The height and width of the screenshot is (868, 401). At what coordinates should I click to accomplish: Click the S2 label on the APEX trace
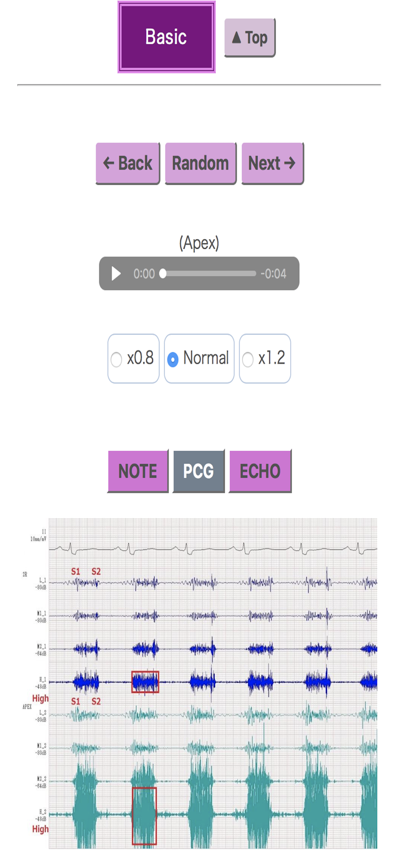click(96, 701)
